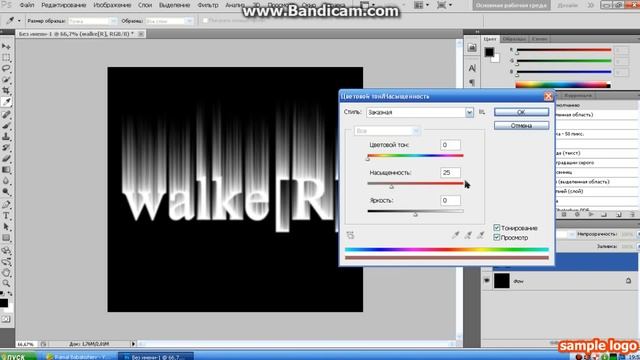Image resolution: width=640 pixels, height=360 pixels.
Task: Select the Eraser tool
Action: pos(6,158)
